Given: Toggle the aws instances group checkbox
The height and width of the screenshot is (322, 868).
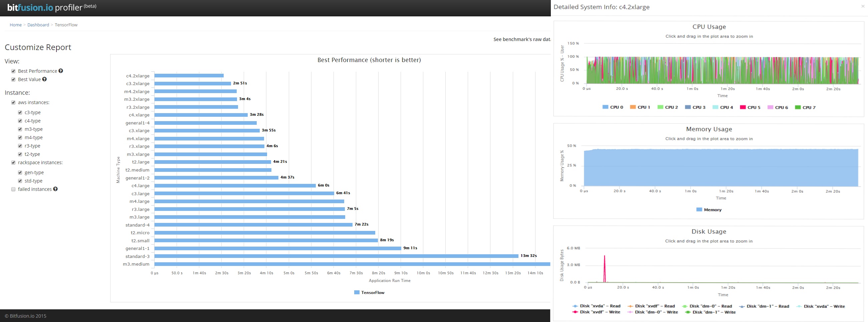Looking at the screenshot, I should (x=13, y=102).
